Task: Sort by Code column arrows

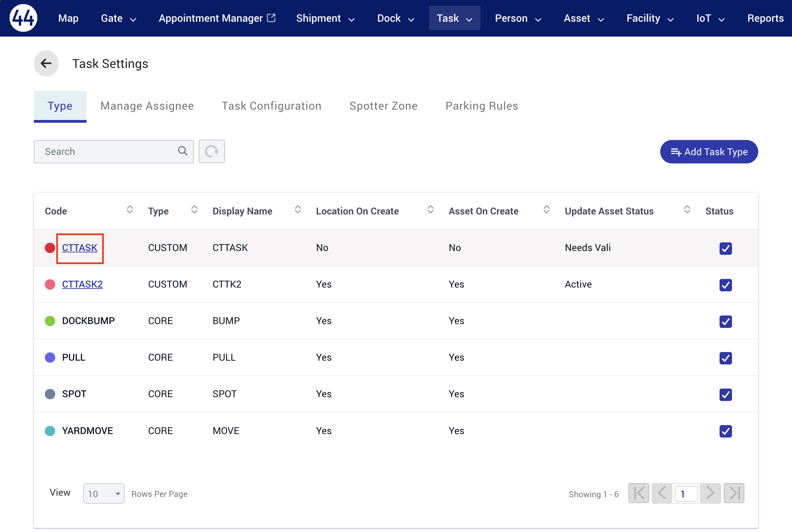Action: pyautogui.click(x=130, y=210)
